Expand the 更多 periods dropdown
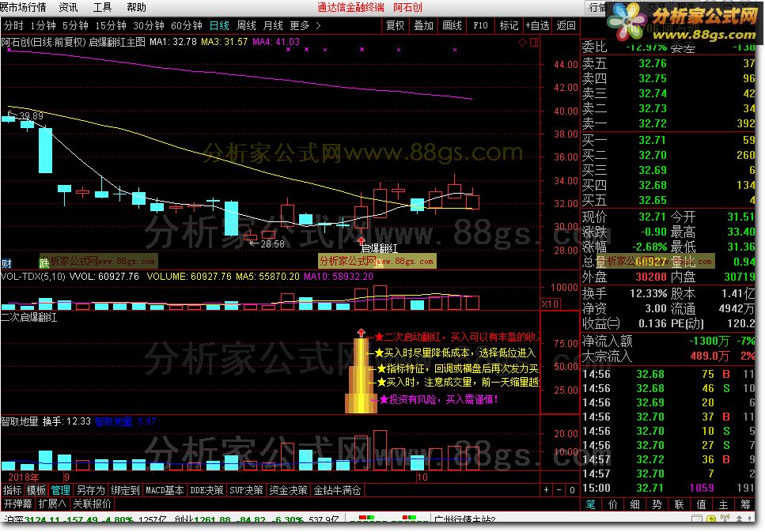 pyautogui.click(x=305, y=25)
